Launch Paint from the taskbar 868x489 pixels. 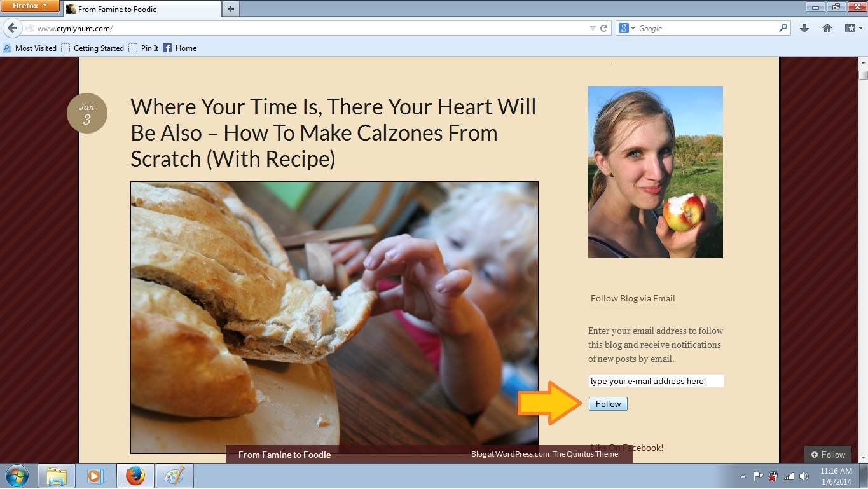coord(172,476)
